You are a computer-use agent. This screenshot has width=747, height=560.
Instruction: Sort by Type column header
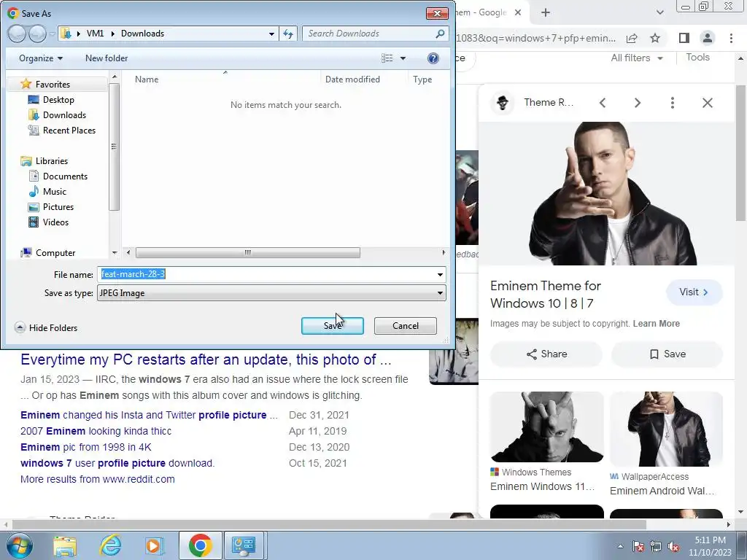pyautogui.click(x=422, y=79)
